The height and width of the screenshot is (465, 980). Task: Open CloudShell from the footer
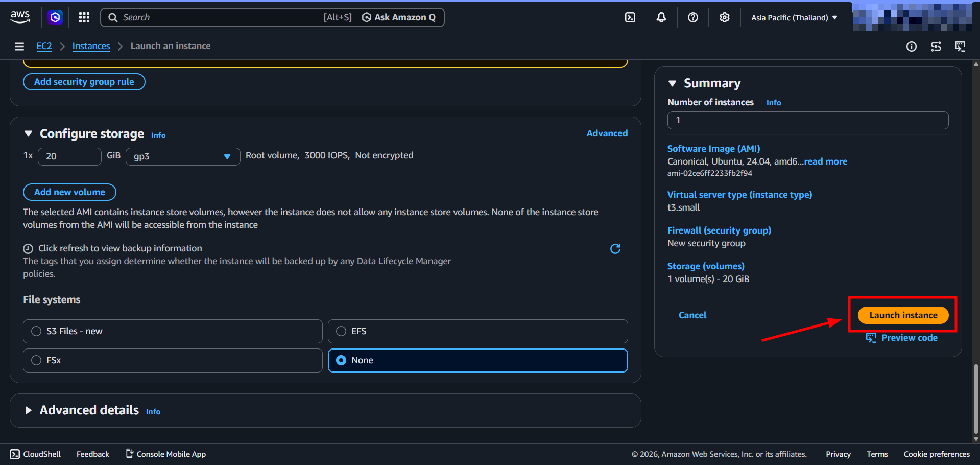click(36, 454)
